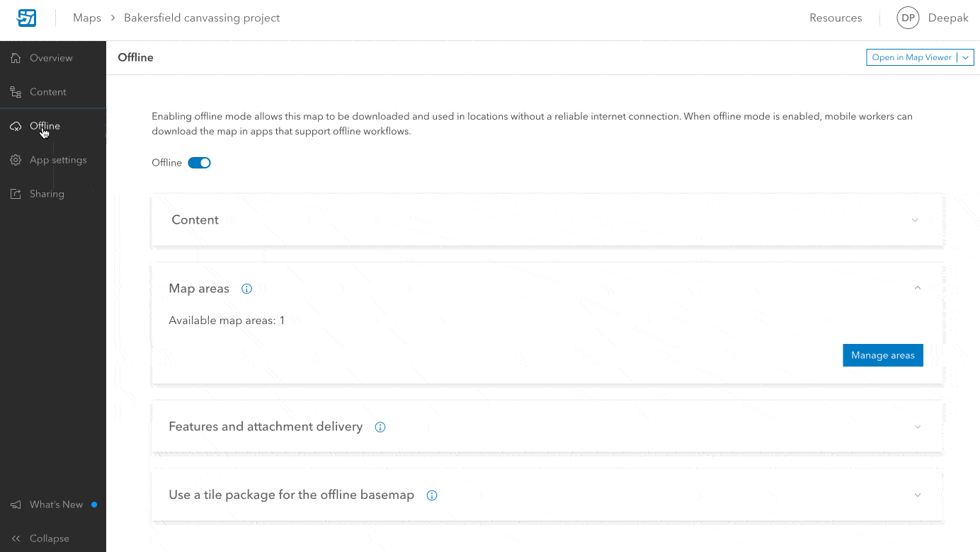Click info icon beside tile package heading
Viewport: 980px width, 552px height.
pyautogui.click(x=432, y=495)
